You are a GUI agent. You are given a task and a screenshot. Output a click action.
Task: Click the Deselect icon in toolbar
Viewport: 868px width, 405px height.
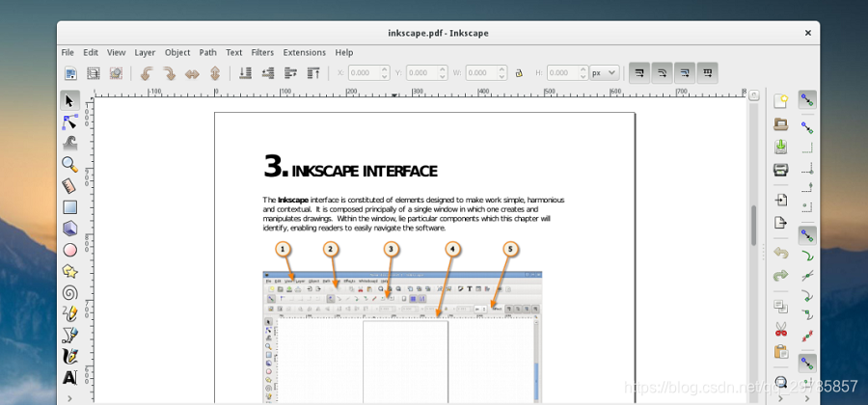pos(116,73)
